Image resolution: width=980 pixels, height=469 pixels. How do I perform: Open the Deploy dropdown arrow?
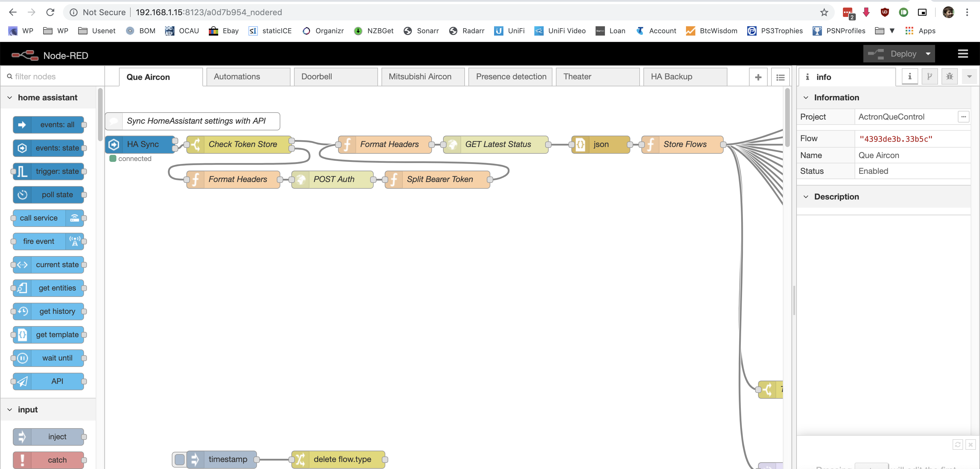(x=928, y=54)
